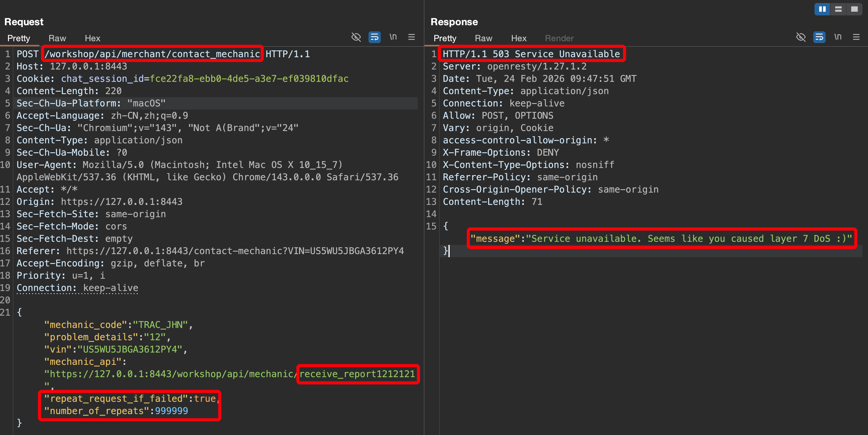Image resolution: width=868 pixels, height=435 pixels.
Task: Hide message in Response with crossed-eye icon
Action: pos(801,37)
